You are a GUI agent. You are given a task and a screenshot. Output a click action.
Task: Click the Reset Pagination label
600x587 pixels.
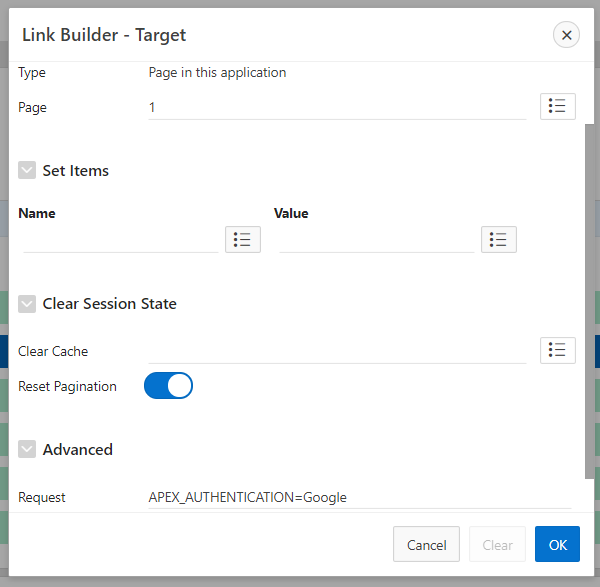coord(67,386)
